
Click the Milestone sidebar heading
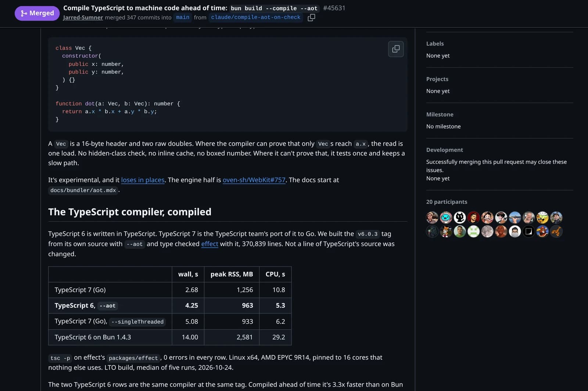point(440,114)
